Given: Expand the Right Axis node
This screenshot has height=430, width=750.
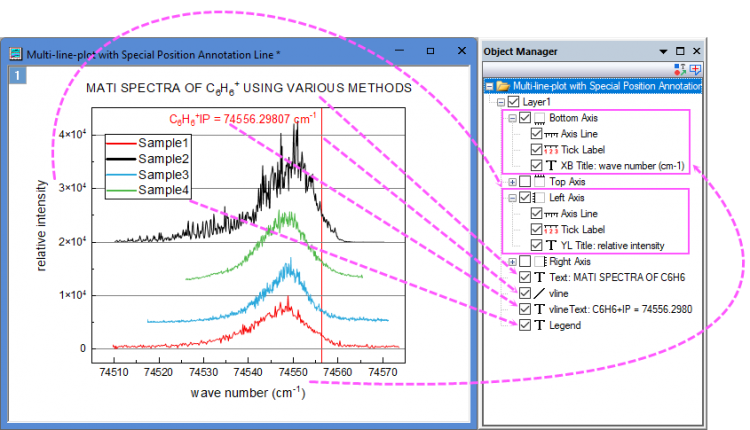Looking at the screenshot, I should tap(513, 261).
